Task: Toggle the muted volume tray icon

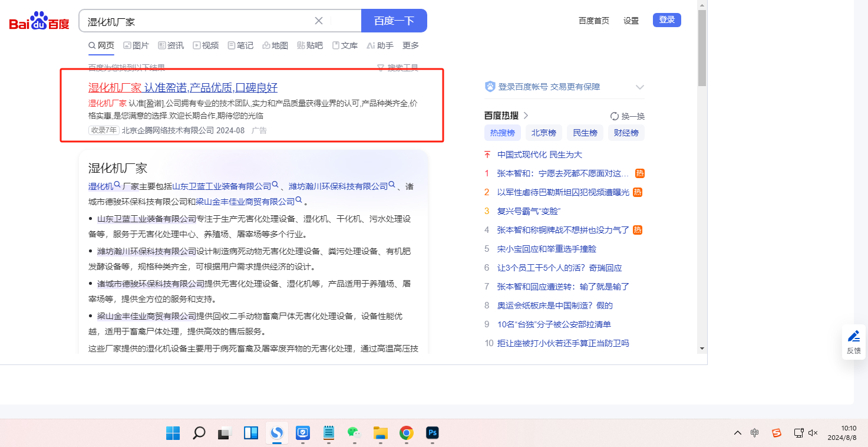Action: pos(813,433)
